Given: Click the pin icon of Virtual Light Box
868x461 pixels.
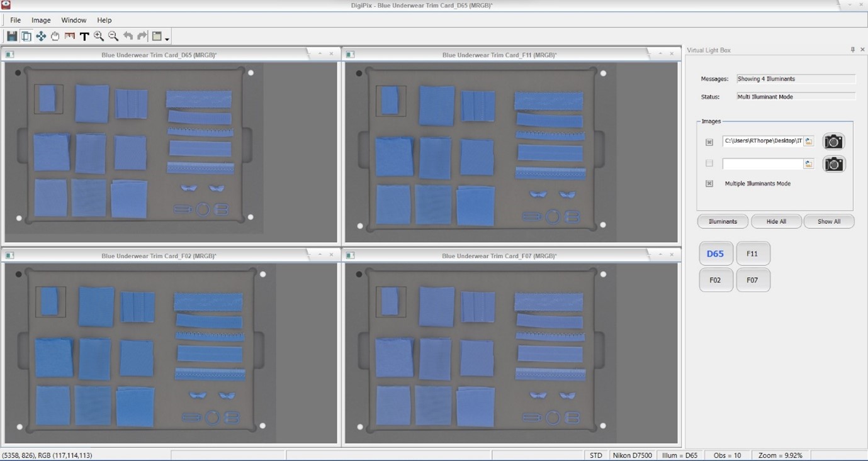Looking at the screenshot, I should pos(853,50).
